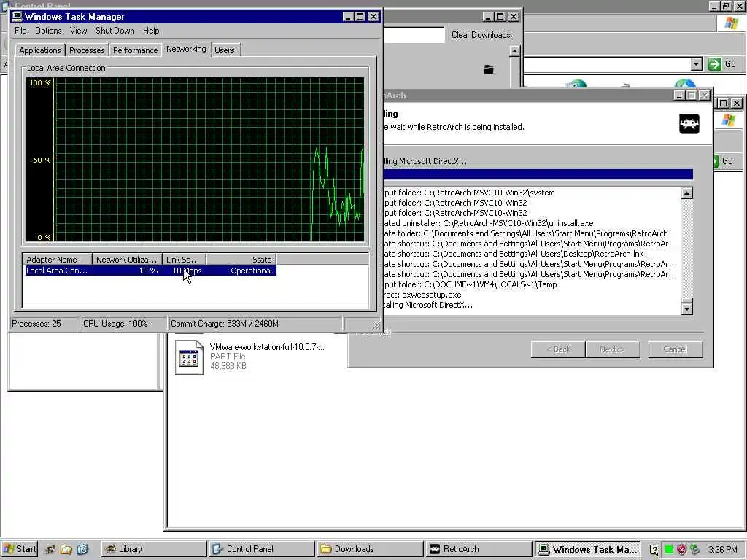Click the Local Area Connection network graph
The height and width of the screenshot is (560, 747).
(196, 160)
